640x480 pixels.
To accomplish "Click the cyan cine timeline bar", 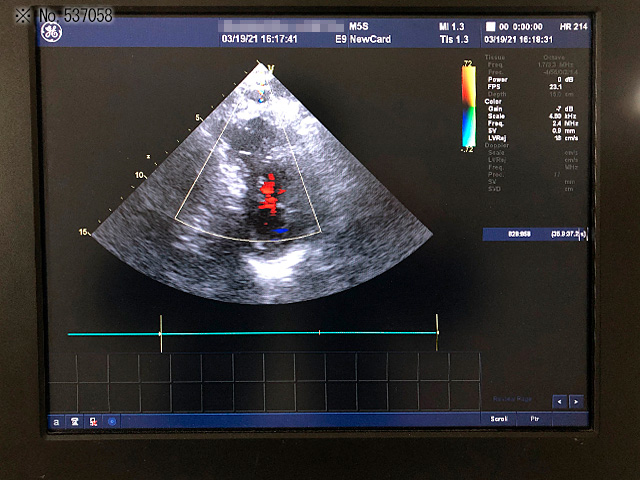I will 252,333.
